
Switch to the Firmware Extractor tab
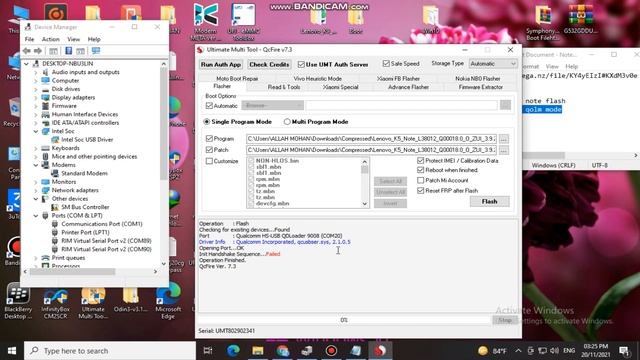click(x=480, y=87)
